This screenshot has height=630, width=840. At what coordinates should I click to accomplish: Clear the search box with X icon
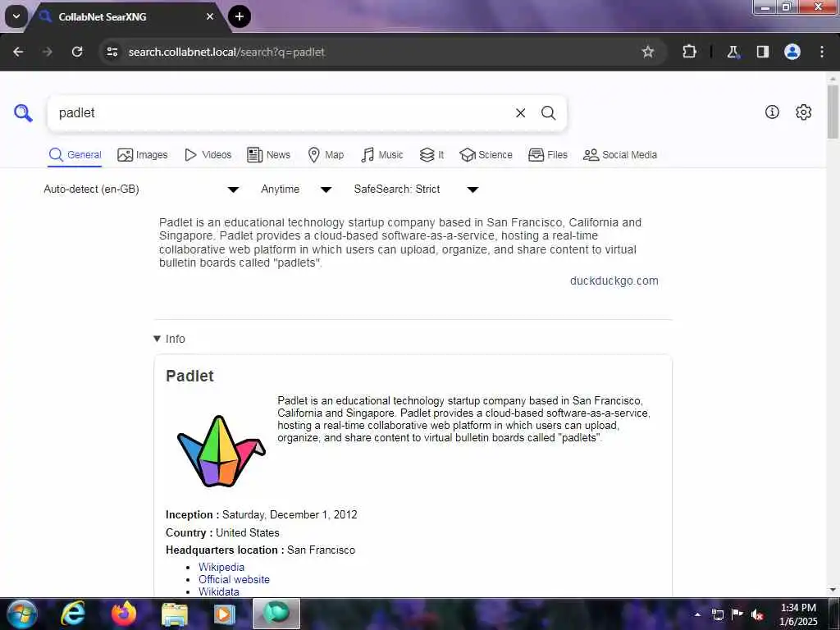pyautogui.click(x=520, y=113)
